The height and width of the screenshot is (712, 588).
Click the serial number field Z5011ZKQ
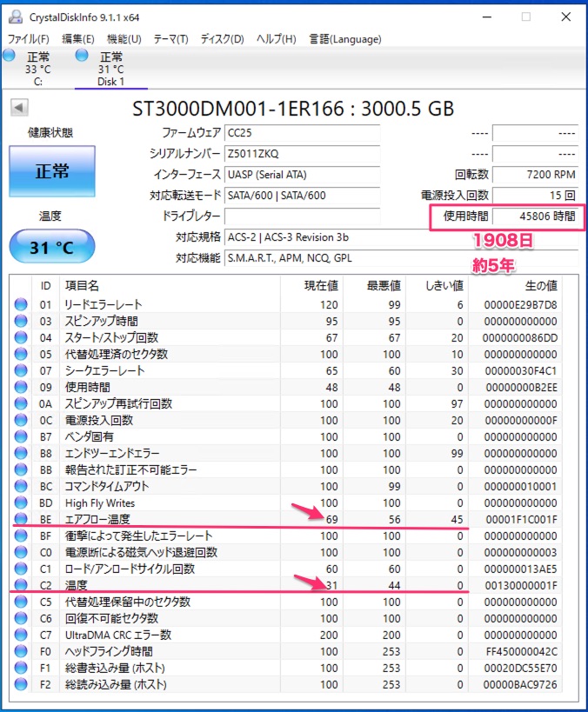(x=302, y=154)
